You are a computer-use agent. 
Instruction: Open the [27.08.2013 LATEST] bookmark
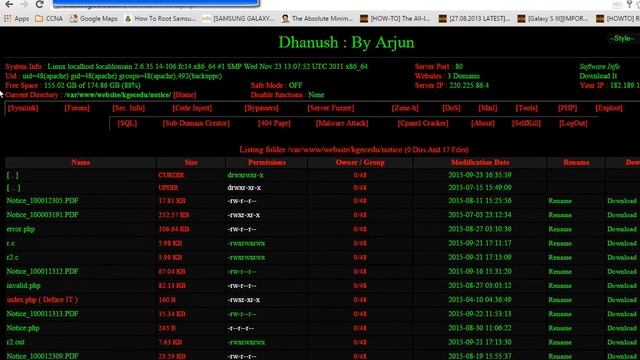[474, 18]
